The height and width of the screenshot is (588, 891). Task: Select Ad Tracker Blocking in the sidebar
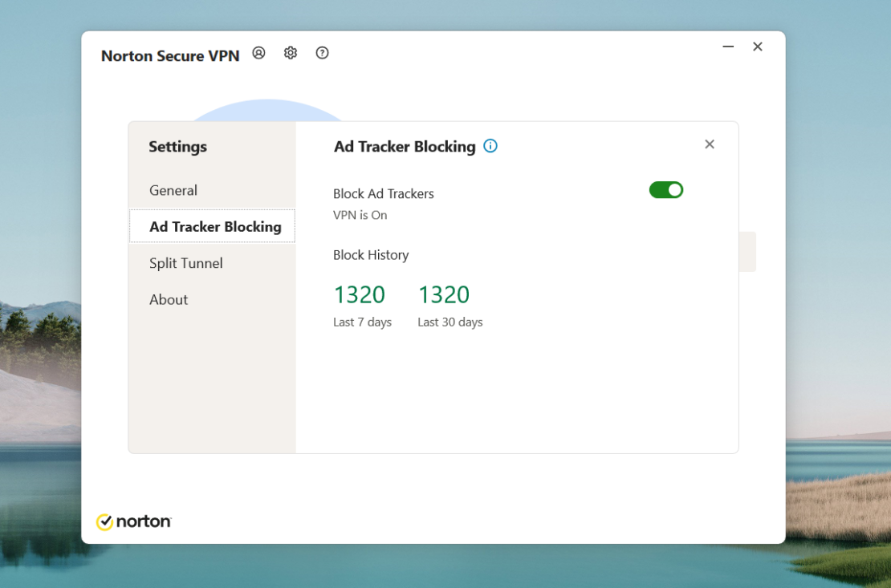212,226
